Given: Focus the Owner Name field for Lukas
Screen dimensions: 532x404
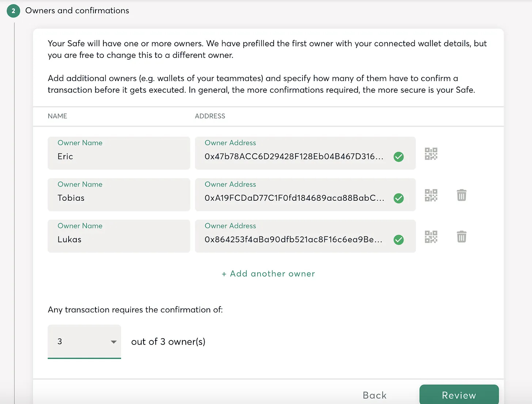Looking at the screenshot, I should click(118, 240).
